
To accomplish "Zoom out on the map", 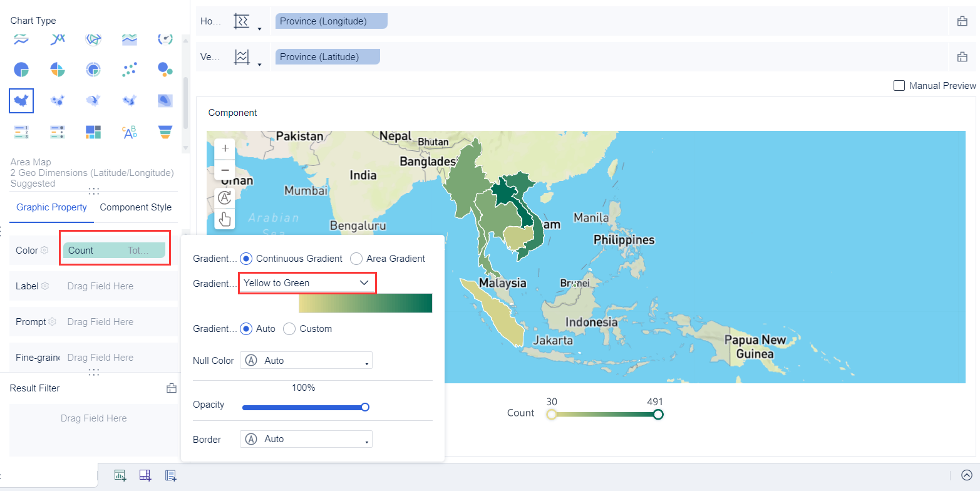I will click(225, 170).
